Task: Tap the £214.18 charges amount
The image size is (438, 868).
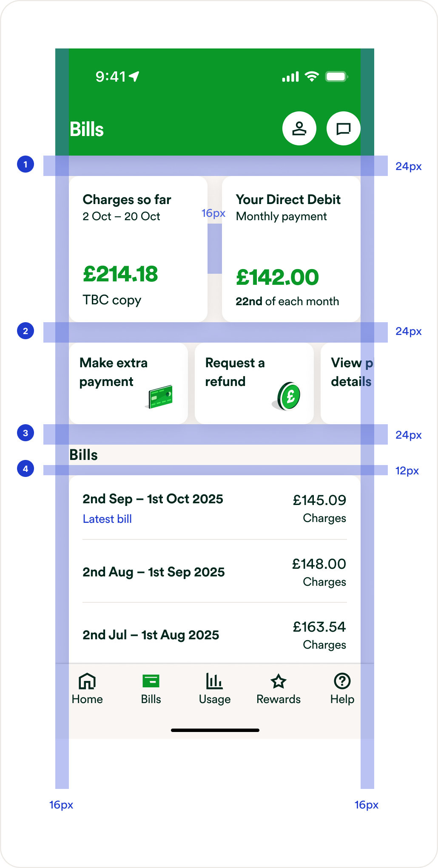Action: pos(120,274)
